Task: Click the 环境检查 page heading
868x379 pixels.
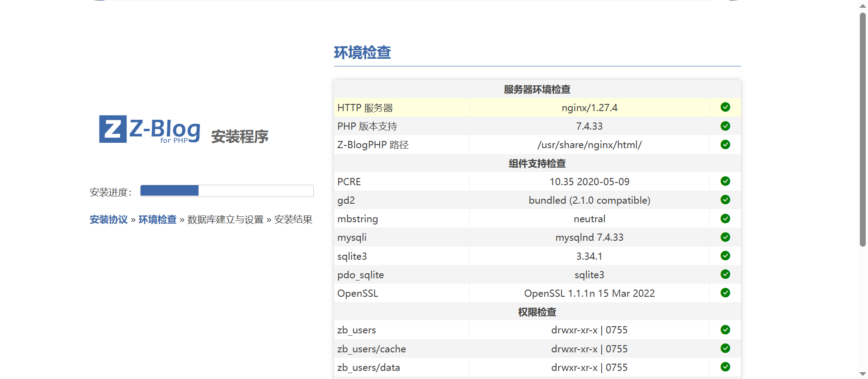Action: [362, 53]
